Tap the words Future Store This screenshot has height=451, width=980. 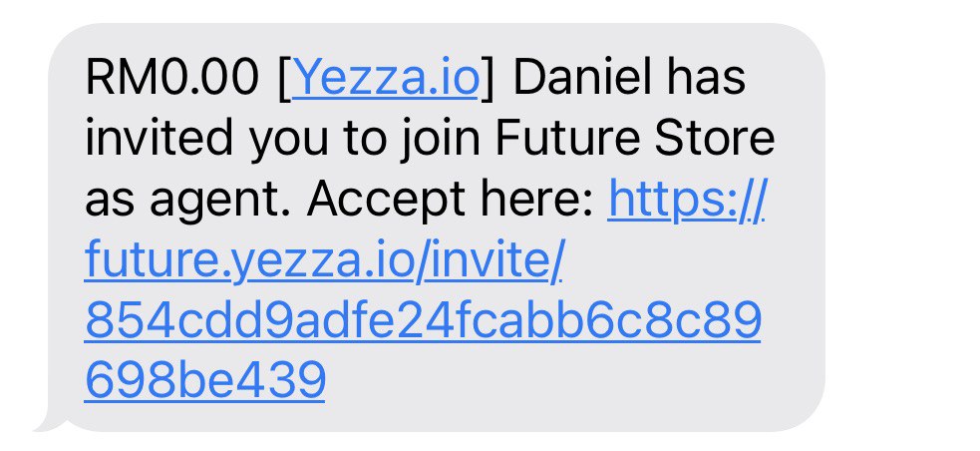[634, 138]
